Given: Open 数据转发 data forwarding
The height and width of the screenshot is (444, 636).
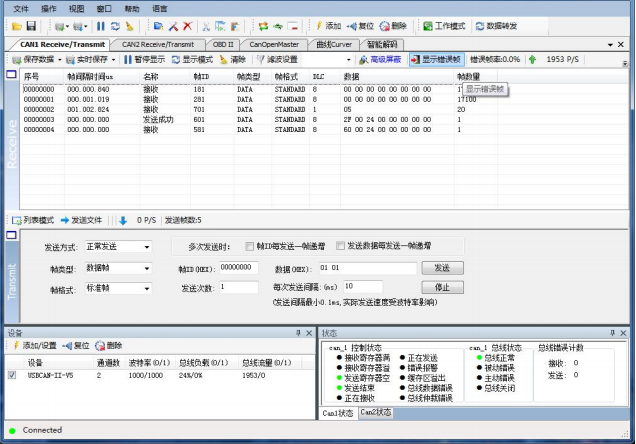Looking at the screenshot, I should [496, 26].
